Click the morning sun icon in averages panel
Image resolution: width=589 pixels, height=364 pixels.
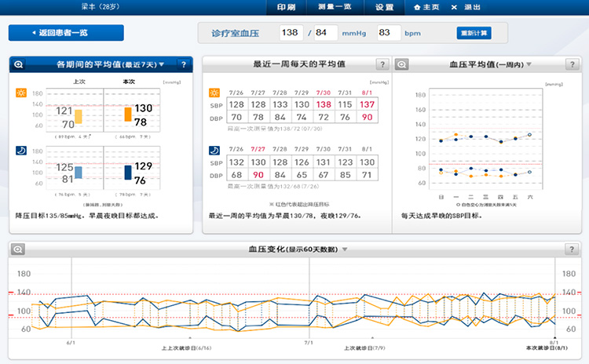click(20, 93)
